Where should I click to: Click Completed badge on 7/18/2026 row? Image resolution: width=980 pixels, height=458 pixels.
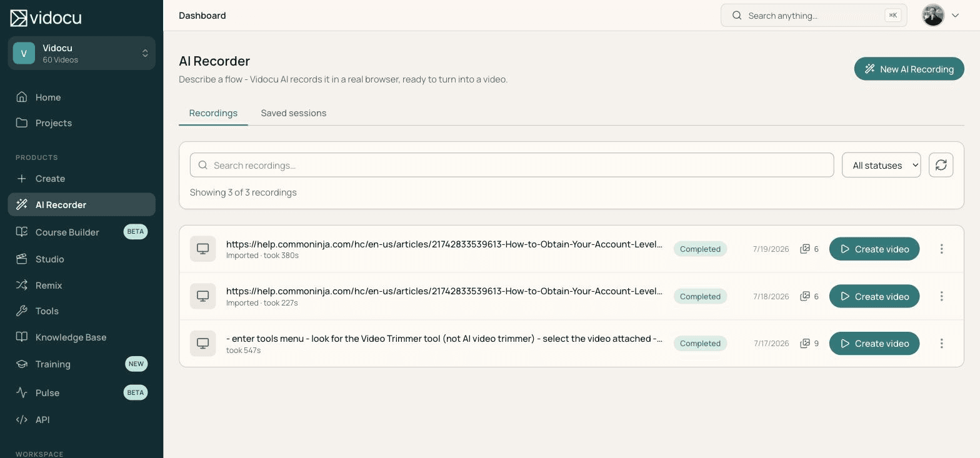tap(700, 296)
